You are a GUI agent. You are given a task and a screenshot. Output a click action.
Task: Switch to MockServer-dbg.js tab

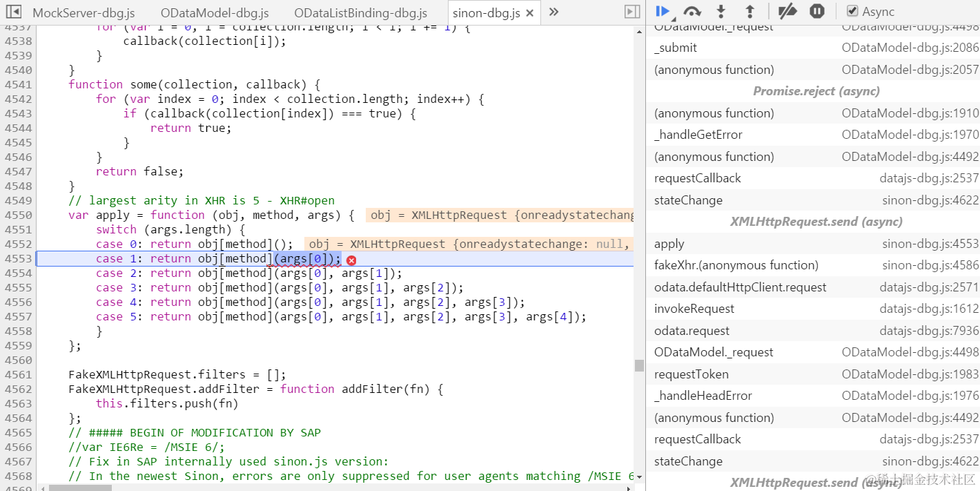point(84,13)
